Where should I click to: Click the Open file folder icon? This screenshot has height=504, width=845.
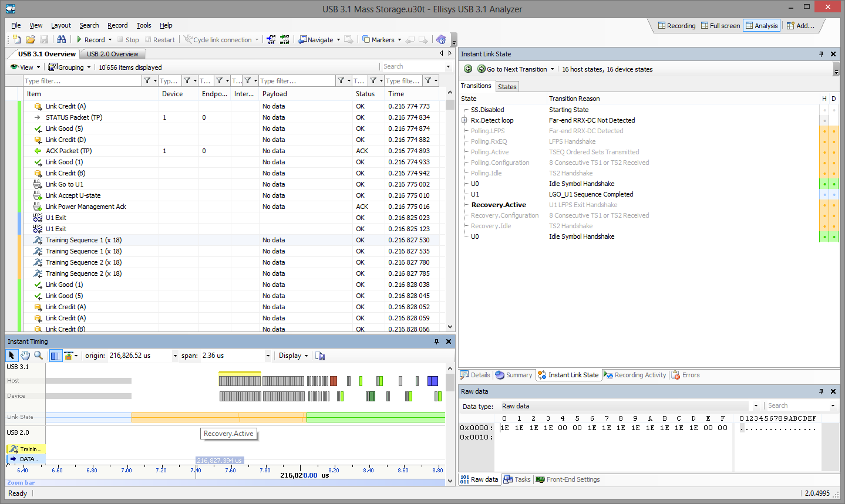[x=30, y=39]
